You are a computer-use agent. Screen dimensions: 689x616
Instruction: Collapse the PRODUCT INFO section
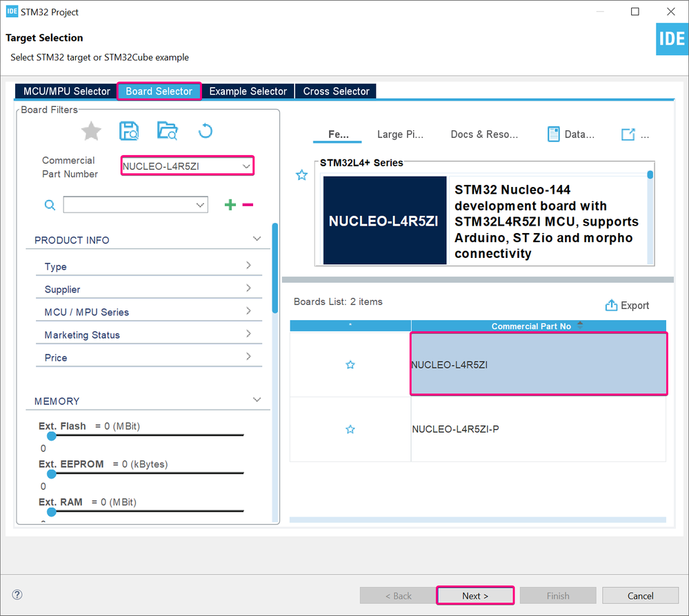(257, 239)
